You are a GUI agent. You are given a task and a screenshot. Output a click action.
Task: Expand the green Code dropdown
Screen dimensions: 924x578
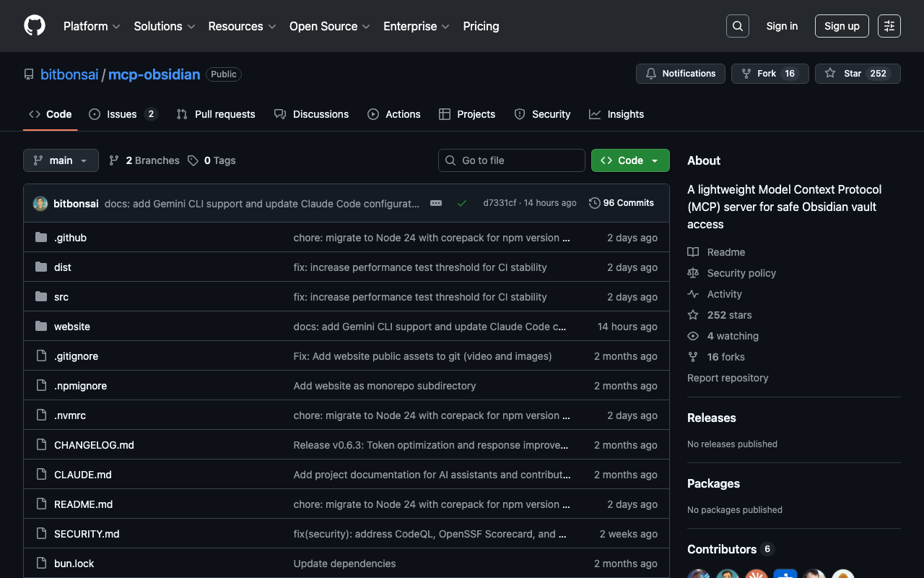point(629,160)
